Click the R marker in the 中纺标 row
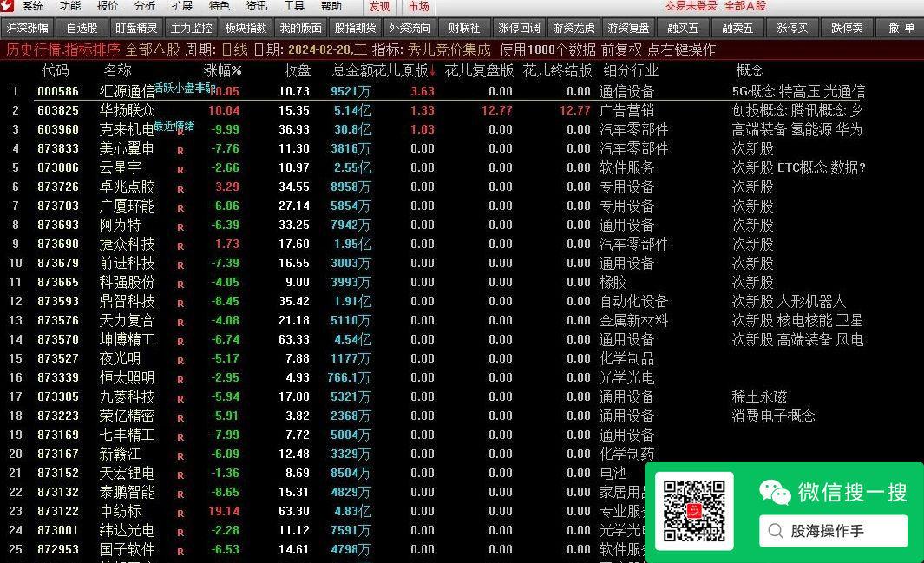 tap(180, 514)
